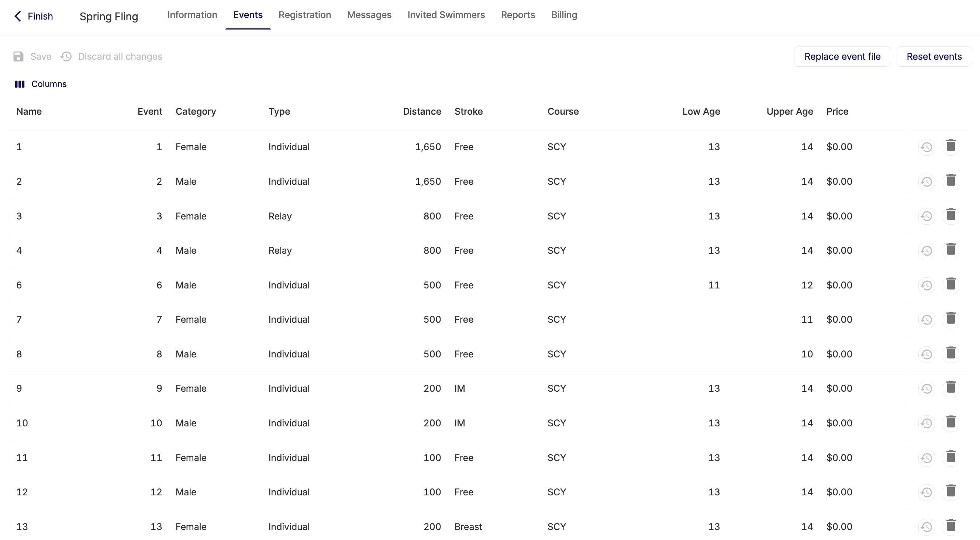
Task: Click the Relay type cell in event 3
Action: pos(280,216)
